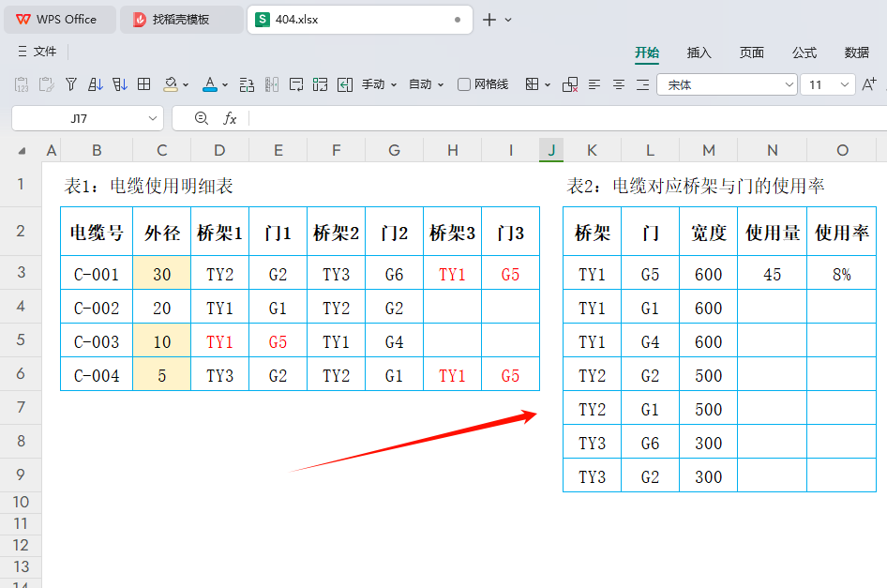This screenshot has width=887, height=588.
Task: Select the 使用量 value 45 cell
Action: 773,274
